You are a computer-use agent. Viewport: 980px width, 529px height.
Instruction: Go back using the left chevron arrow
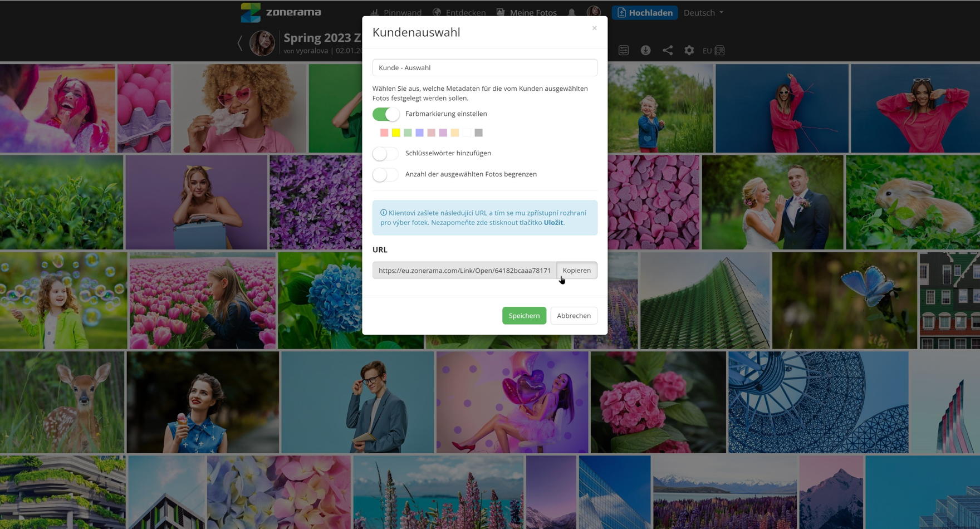(x=240, y=43)
